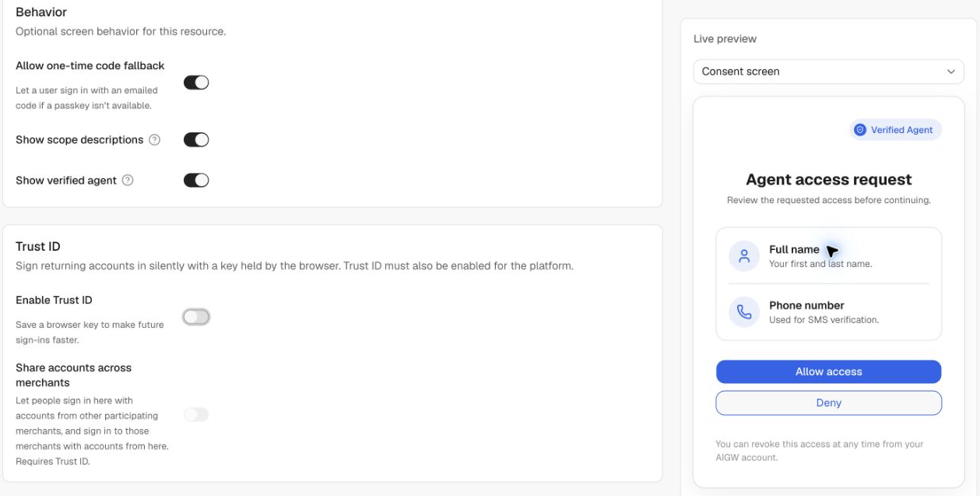Viewport: 980px width, 496px height.
Task: Click the Allow one-time code fallback label
Action: click(x=90, y=66)
